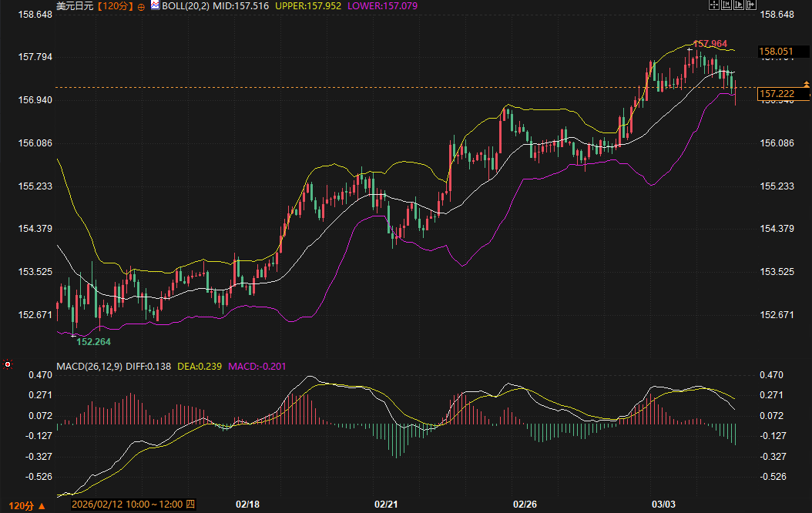
Task: Click the BOLL indicator chart icon
Action: [x=155, y=5]
